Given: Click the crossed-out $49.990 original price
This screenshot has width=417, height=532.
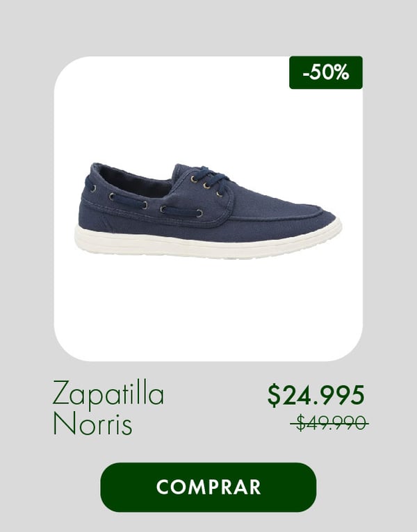Looking at the screenshot, I should 329,423.
